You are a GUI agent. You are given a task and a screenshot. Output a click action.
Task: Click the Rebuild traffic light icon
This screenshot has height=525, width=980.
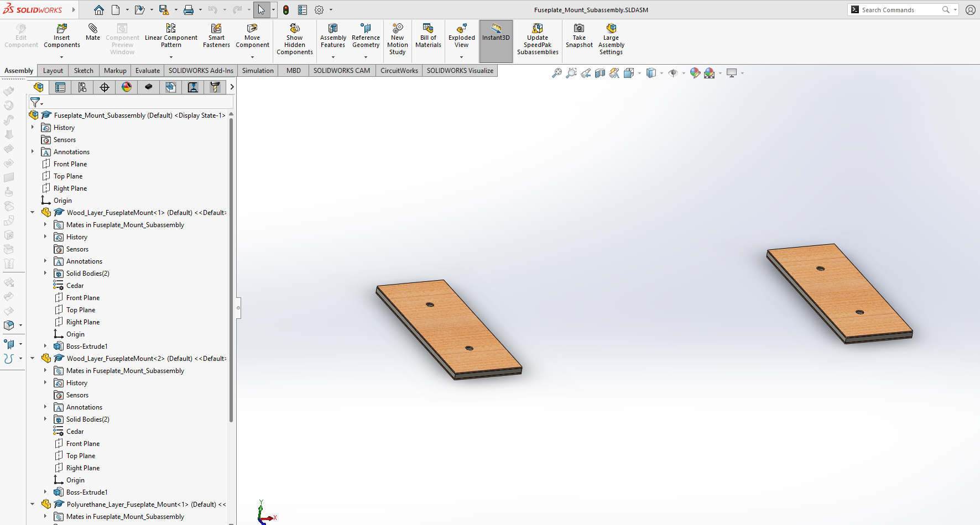[286, 10]
